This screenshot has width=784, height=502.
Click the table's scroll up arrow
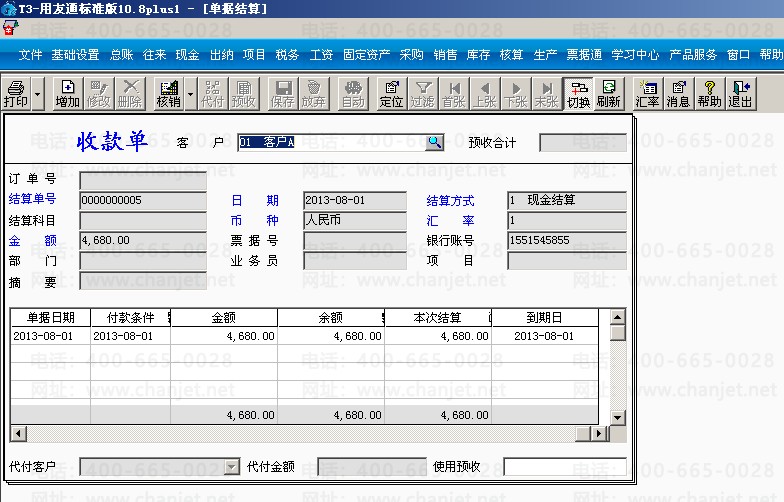pyautogui.click(x=618, y=317)
